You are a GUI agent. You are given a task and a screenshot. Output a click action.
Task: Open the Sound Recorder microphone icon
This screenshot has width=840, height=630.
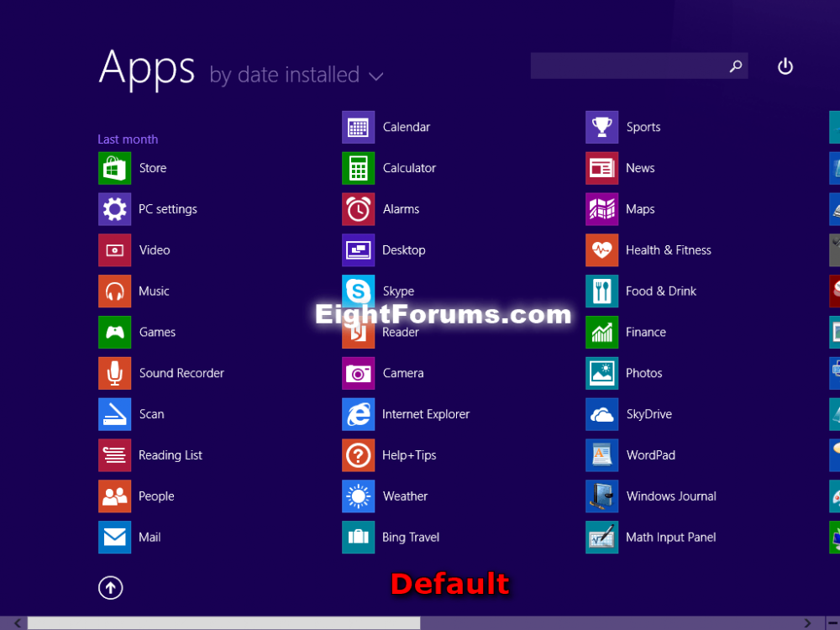point(114,373)
